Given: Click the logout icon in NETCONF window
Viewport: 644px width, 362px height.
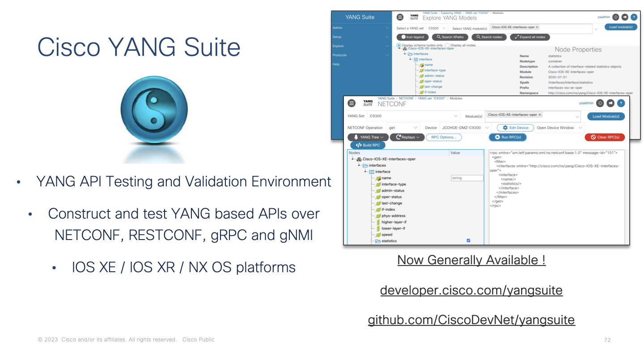Looking at the screenshot, I should pyautogui.click(x=600, y=103).
